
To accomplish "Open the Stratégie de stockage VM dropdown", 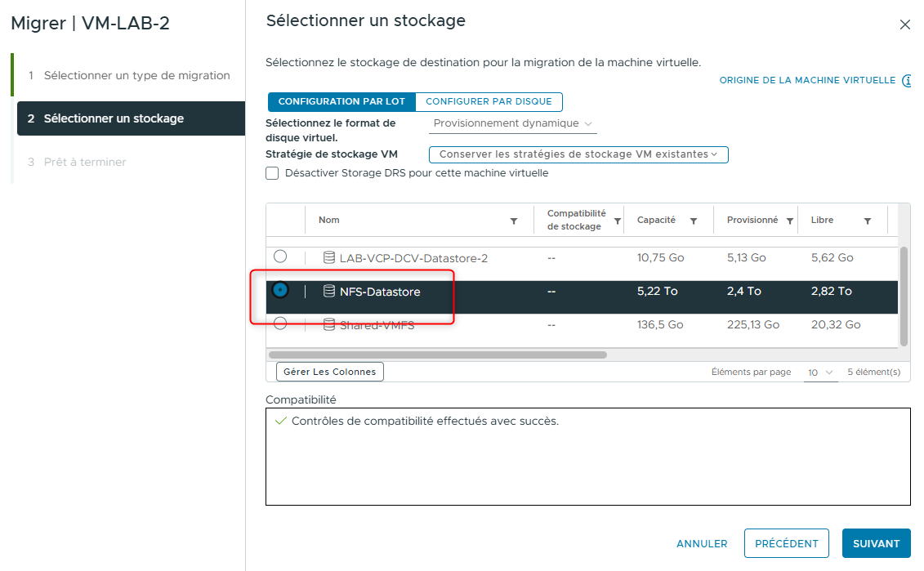I will (578, 154).
